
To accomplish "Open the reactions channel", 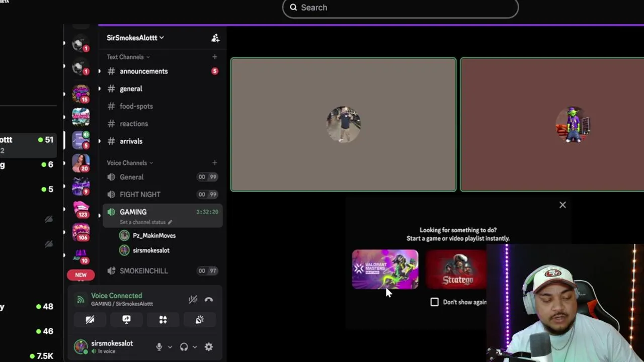I will click(163, 124).
